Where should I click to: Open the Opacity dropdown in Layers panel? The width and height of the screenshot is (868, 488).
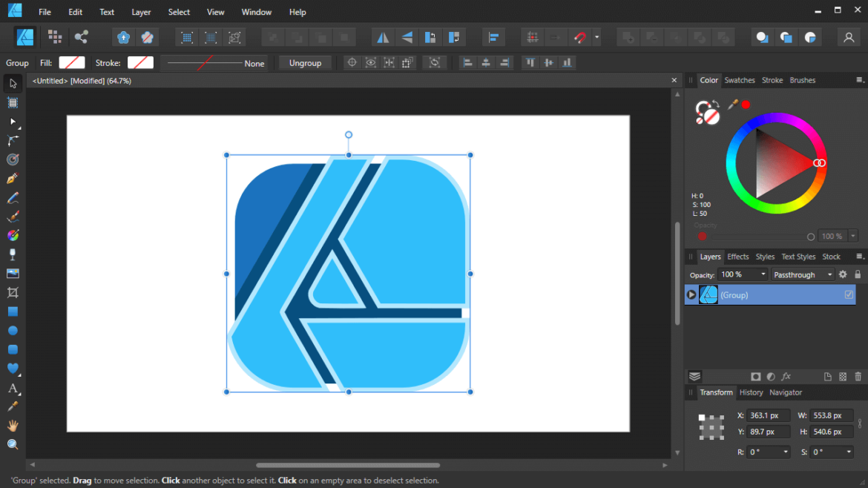[743, 274]
